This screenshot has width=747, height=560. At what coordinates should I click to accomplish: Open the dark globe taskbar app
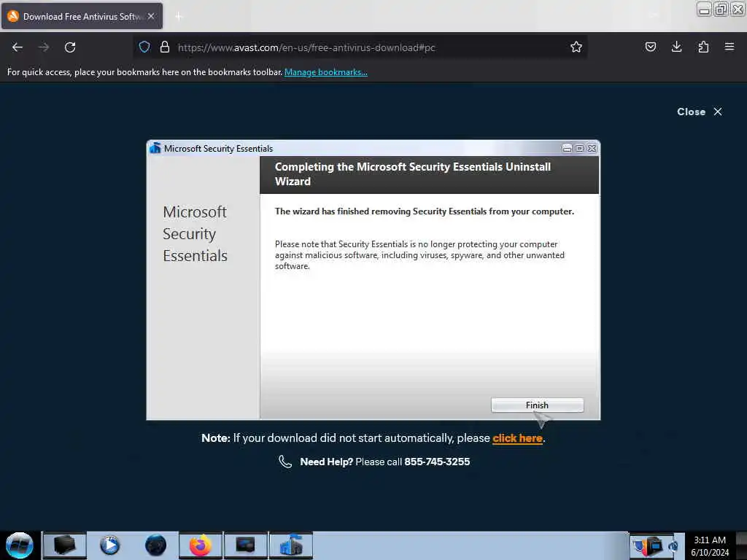[x=155, y=545]
